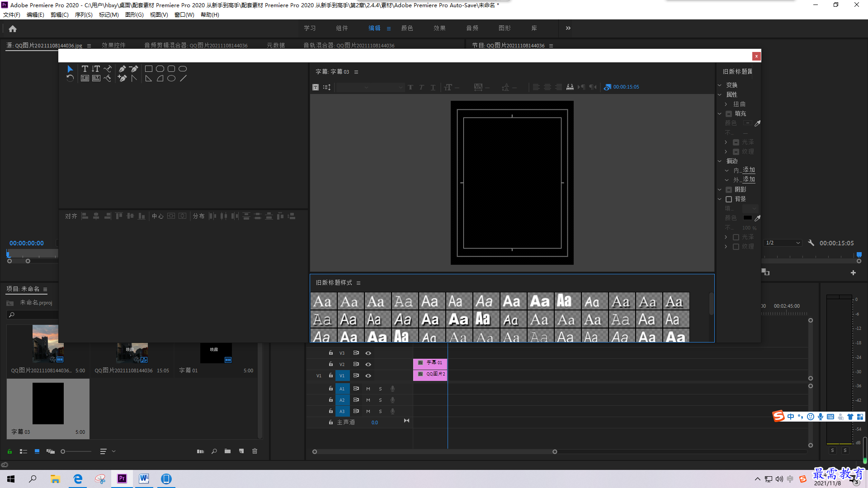The height and width of the screenshot is (488, 868).
Task: Open the 1/2 playback resolution dropdown
Action: (x=783, y=243)
